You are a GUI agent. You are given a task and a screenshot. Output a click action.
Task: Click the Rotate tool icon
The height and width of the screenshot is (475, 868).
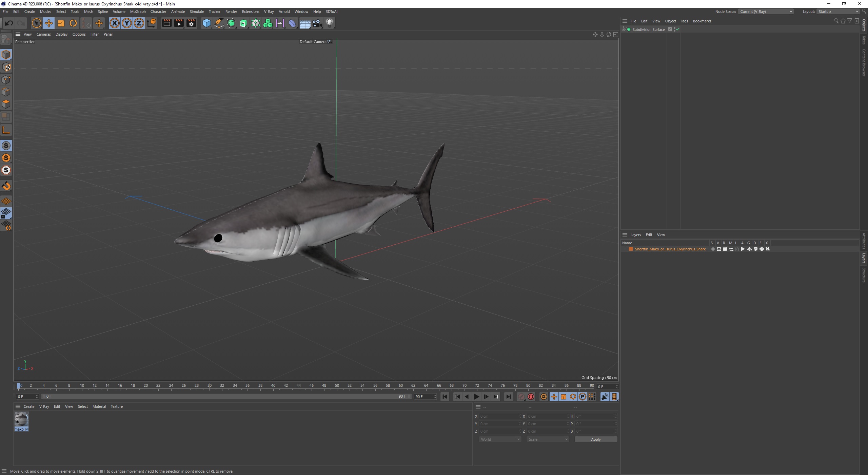73,23
